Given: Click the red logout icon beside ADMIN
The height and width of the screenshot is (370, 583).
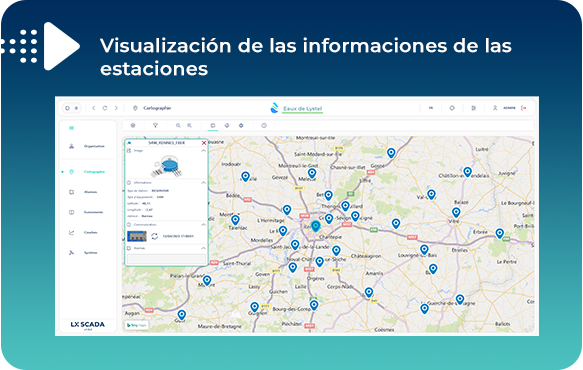Looking at the screenshot, I should 524,108.
